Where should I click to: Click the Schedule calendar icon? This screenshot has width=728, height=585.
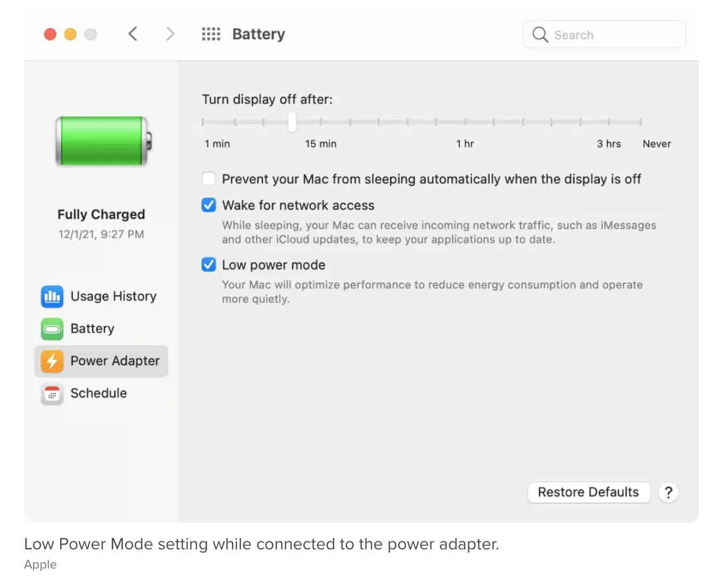[x=52, y=394]
